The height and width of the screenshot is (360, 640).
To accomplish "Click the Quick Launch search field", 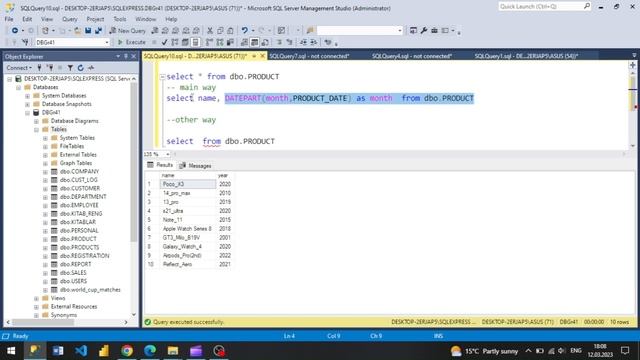I will tap(544, 7).
